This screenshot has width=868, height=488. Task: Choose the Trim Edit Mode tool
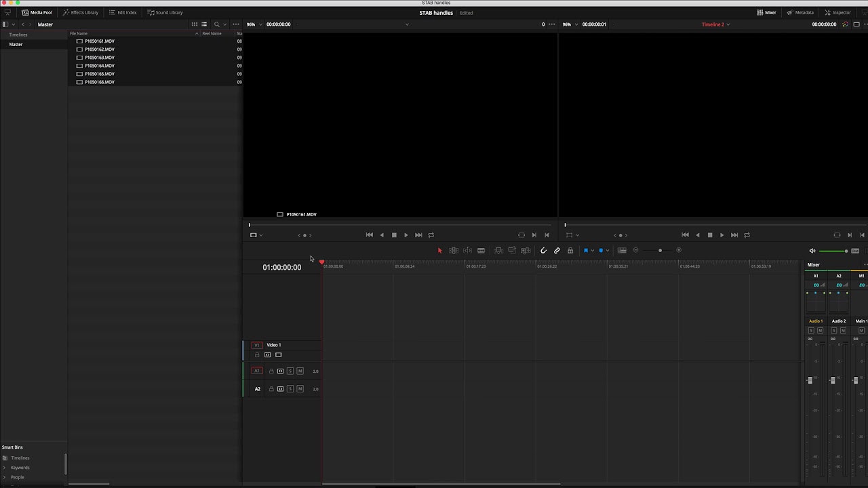454,251
